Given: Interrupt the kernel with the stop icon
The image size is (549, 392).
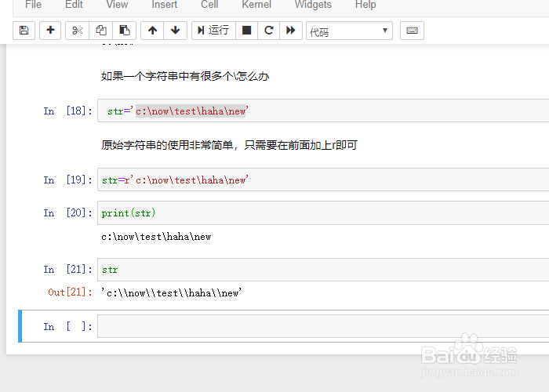Looking at the screenshot, I should [246, 31].
